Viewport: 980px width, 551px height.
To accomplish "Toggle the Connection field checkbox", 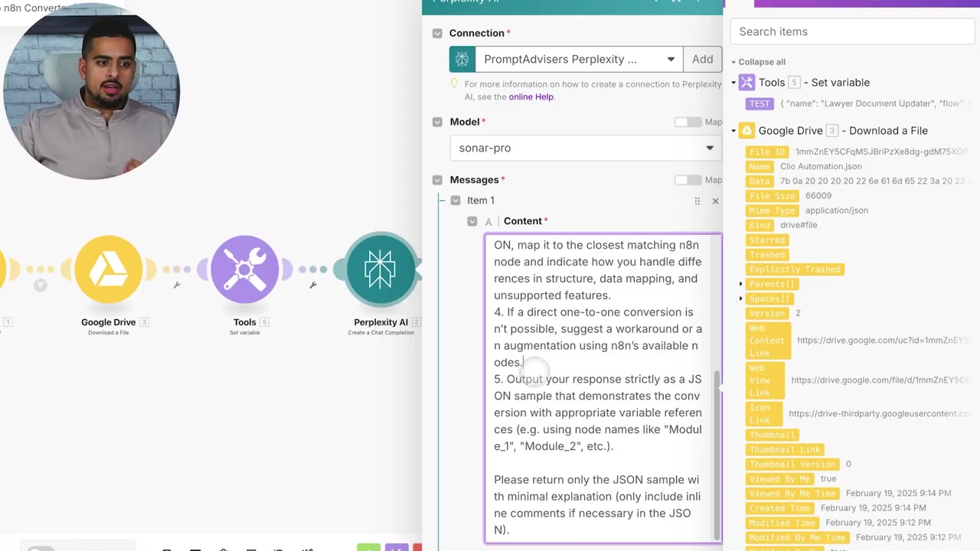I will 437,34.
